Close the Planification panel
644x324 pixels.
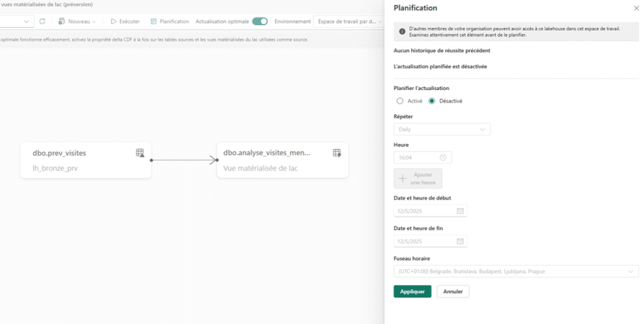point(635,8)
